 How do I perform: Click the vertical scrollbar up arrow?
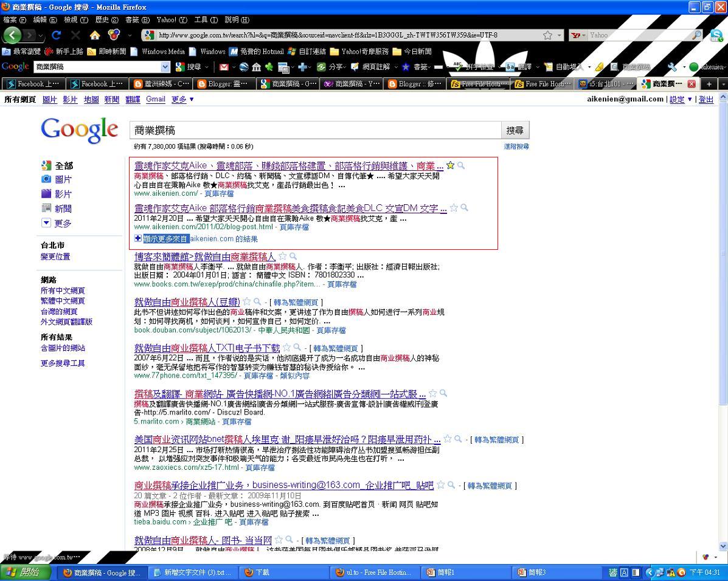click(723, 97)
